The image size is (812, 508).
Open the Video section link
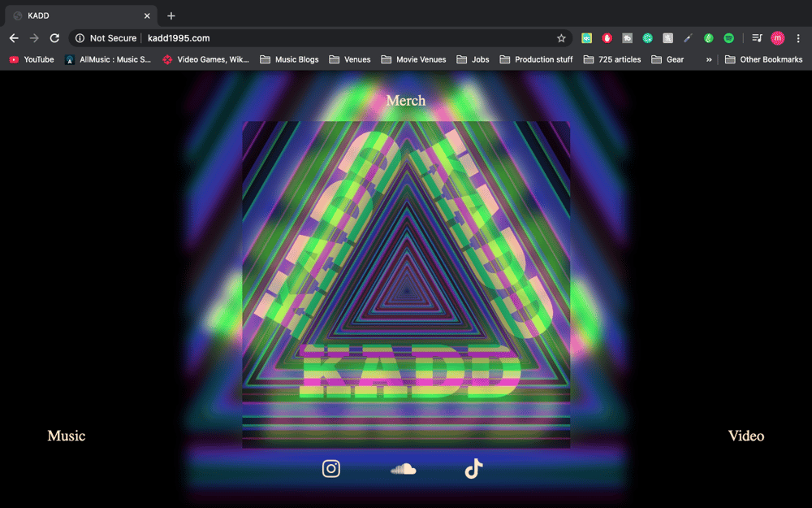point(745,436)
